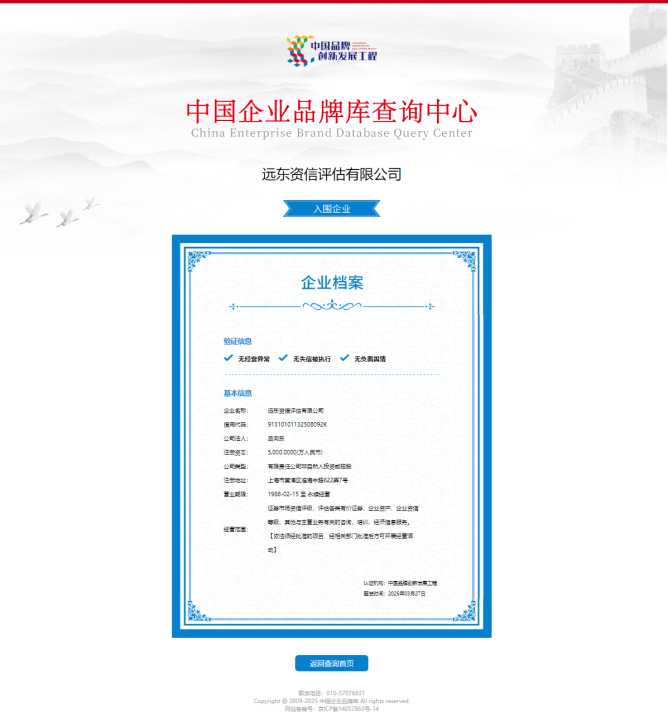Open the 中国企业品牌库 footer link
Screen dimensions: 668x722
(x=339, y=701)
